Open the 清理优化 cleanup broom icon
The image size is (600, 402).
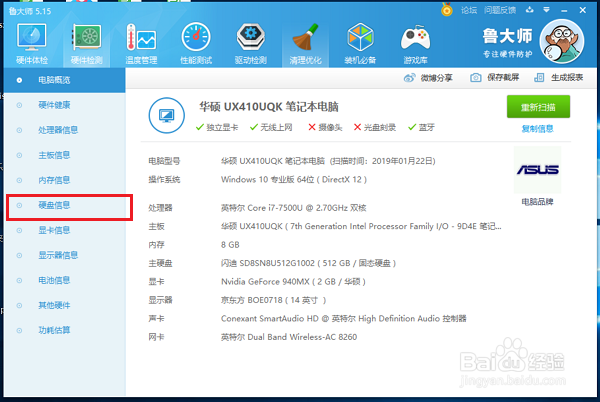point(305,43)
